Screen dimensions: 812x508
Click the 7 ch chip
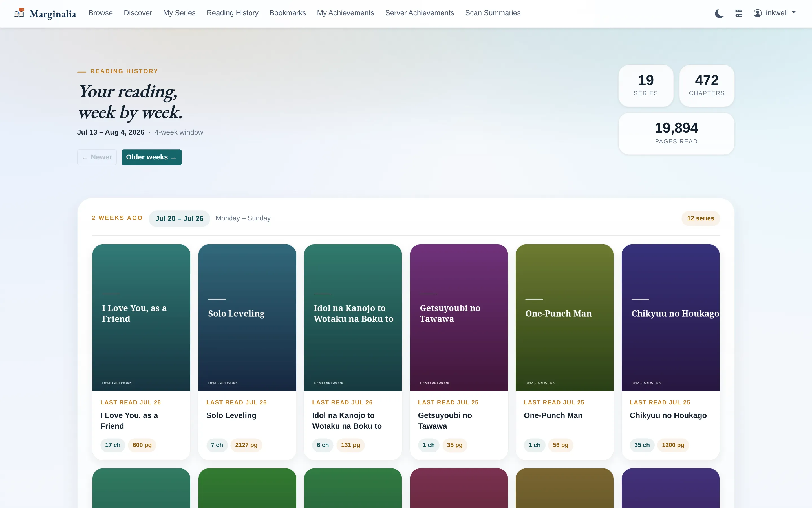pos(217,445)
